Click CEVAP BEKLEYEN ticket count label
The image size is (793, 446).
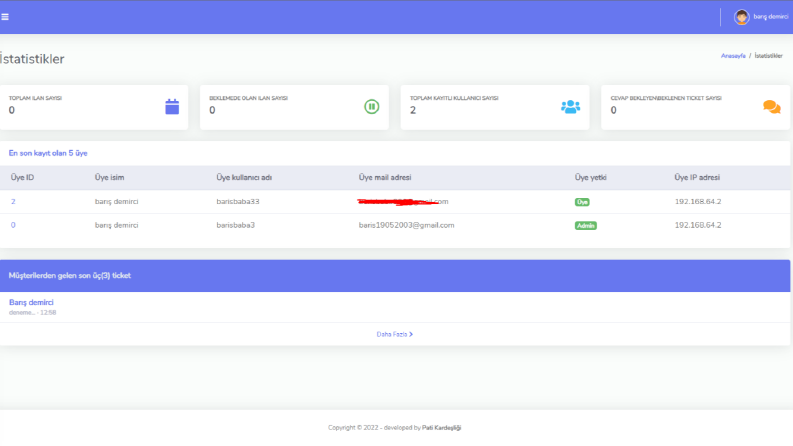666,98
